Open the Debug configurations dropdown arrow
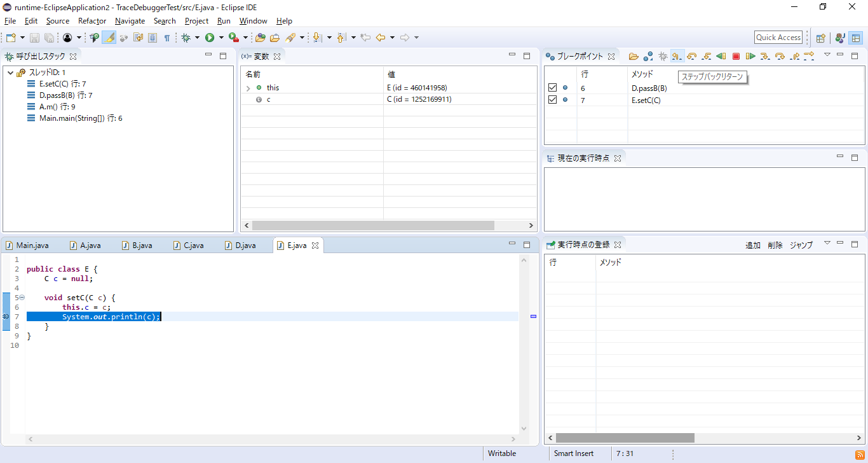The height and width of the screenshot is (463, 868). [197, 38]
